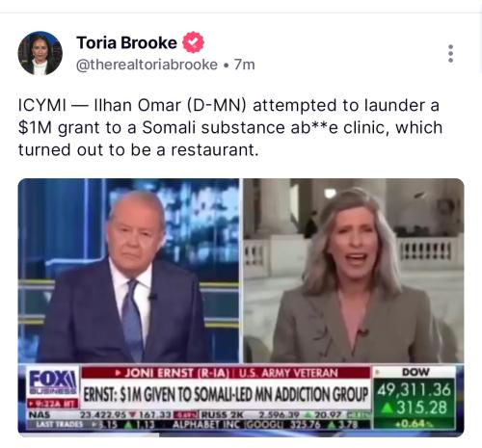Open the Toria Brooke display name
The width and height of the screenshot is (482, 448).
126,42
